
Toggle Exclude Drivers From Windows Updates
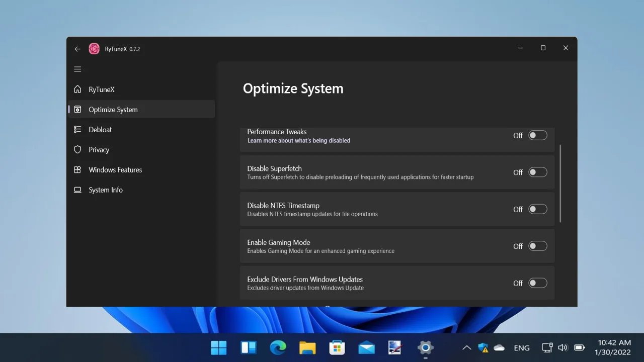[x=537, y=283]
